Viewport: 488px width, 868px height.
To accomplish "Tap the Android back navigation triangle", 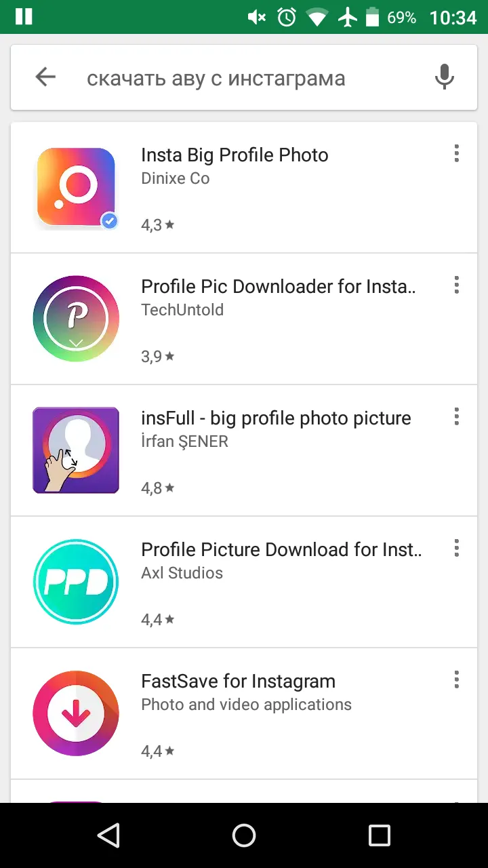I will point(108,835).
